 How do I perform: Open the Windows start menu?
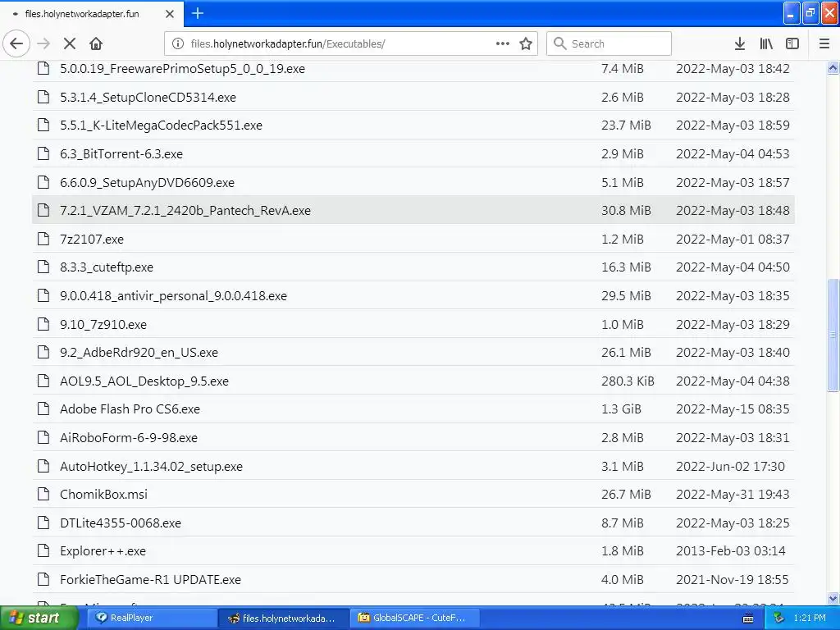point(39,618)
